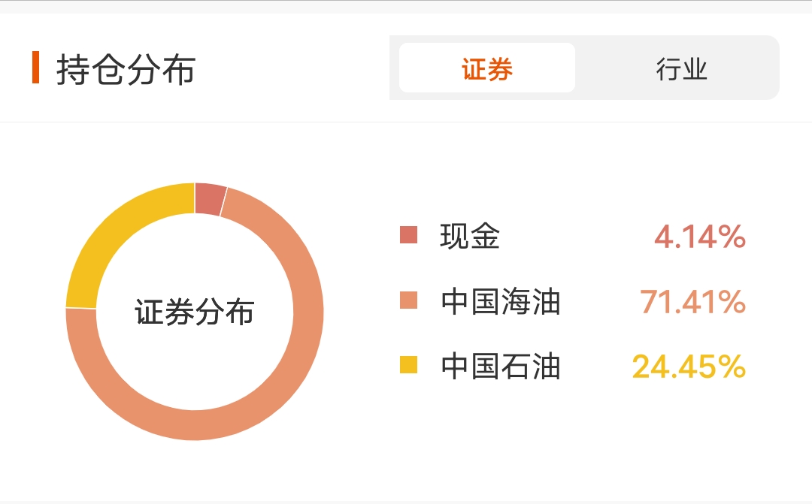812x504 pixels.
Task: Click the 中国石油 yellow legend swatch
Action: (408, 365)
